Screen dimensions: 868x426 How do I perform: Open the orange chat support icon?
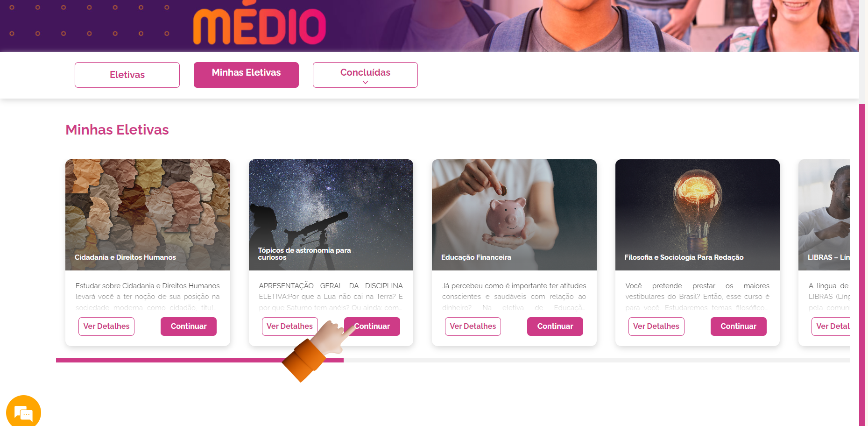[x=23, y=412]
